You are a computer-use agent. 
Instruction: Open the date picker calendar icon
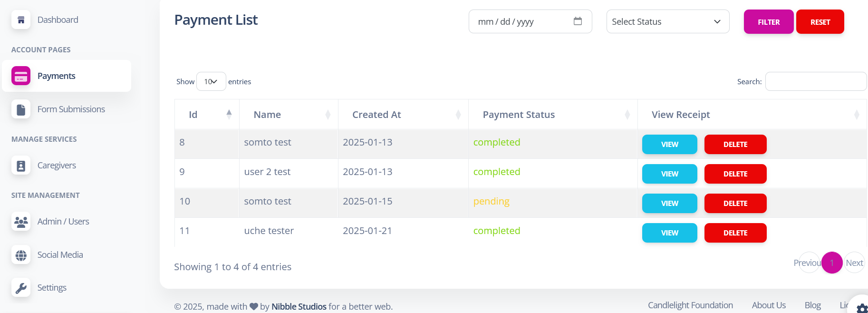(578, 21)
